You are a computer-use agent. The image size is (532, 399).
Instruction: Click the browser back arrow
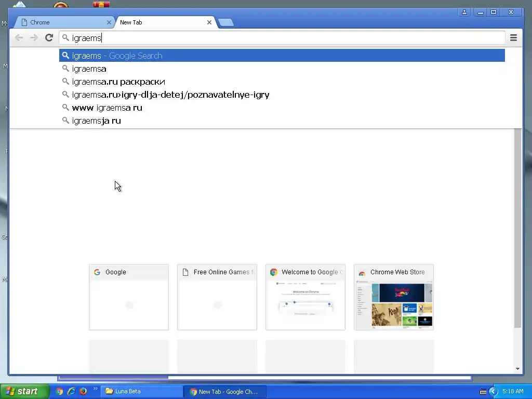coord(19,37)
